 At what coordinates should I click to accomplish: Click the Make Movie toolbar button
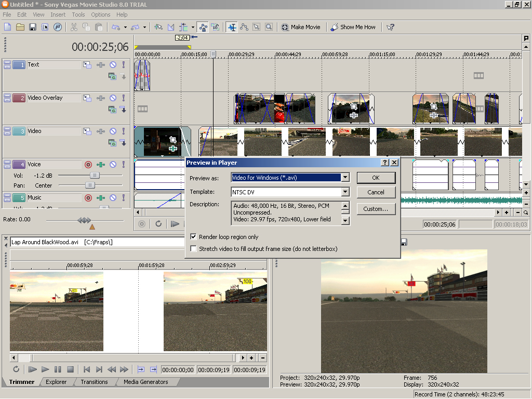pos(301,27)
